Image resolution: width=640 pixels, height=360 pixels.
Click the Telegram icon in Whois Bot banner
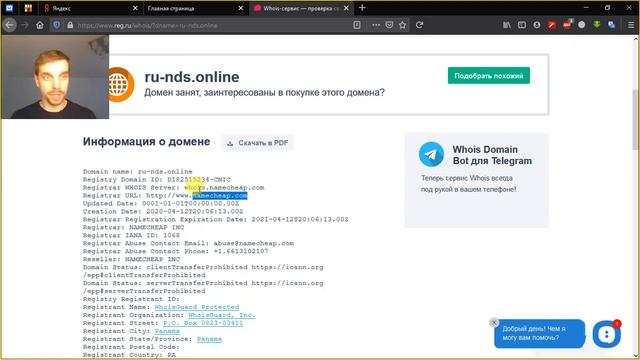tap(431, 154)
